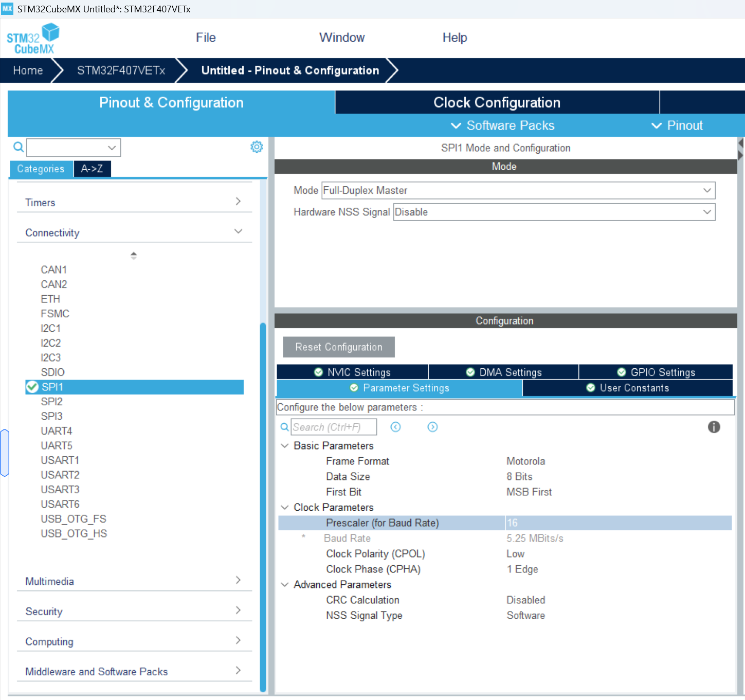The height and width of the screenshot is (700, 745).
Task: Click the Reset Configuration button
Action: point(339,347)
